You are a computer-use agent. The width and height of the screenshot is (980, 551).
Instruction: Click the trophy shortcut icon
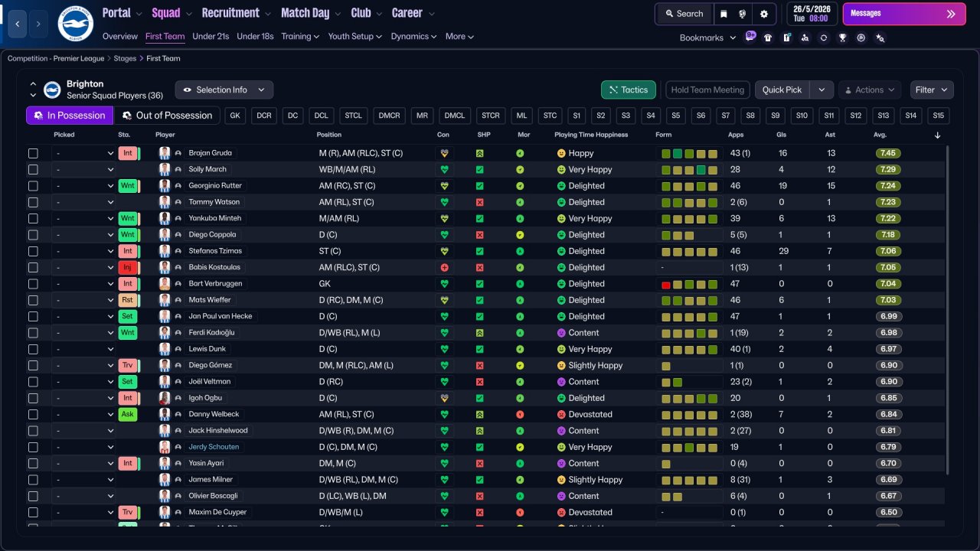(842, 37)
